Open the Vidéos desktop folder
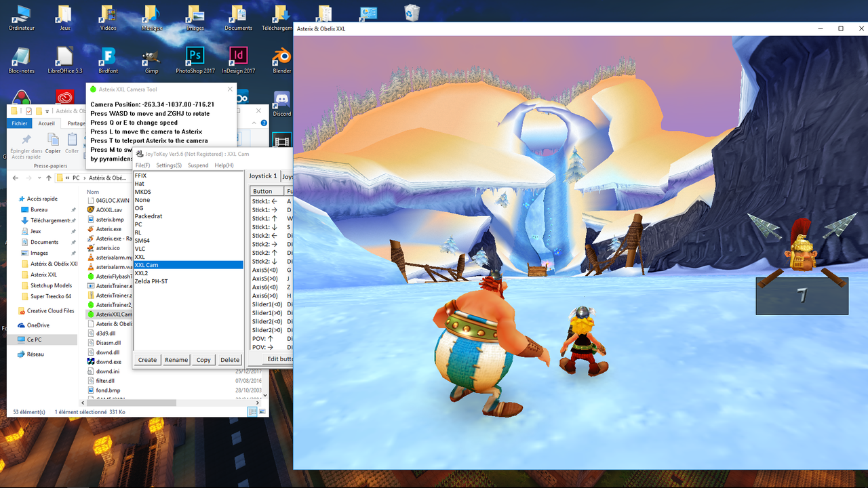 coord(108,18)
